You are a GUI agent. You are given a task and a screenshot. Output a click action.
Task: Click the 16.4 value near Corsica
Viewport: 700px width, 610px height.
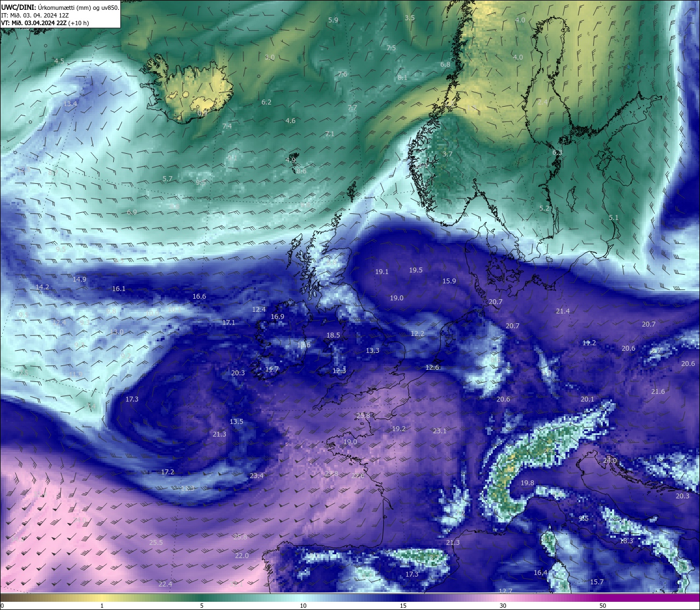(x=540, y=572)
